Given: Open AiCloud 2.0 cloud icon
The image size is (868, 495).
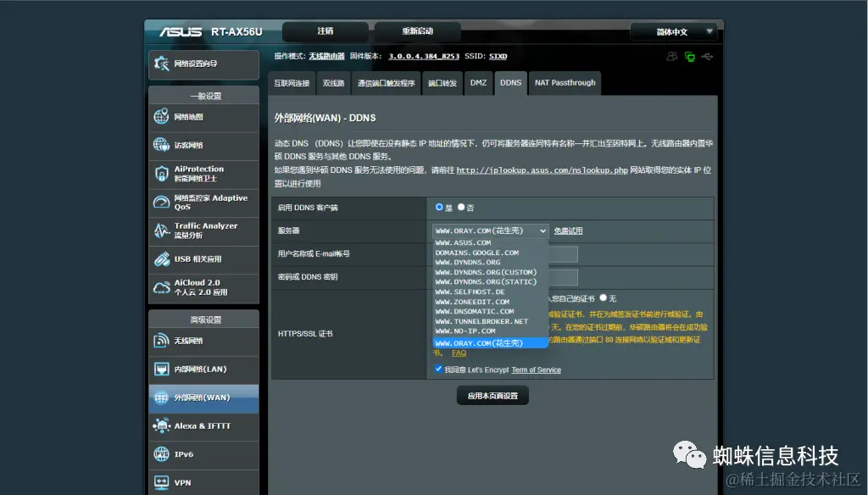Looking at the screenshot, I should tap(161, 287).
